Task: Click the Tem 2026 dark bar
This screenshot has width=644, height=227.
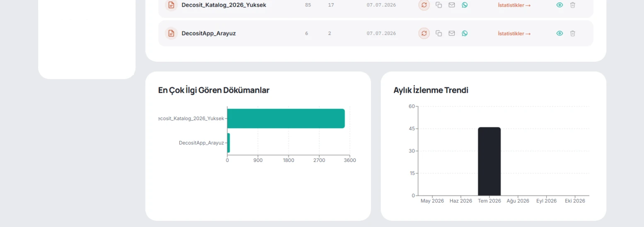Action: coord(489,161)
